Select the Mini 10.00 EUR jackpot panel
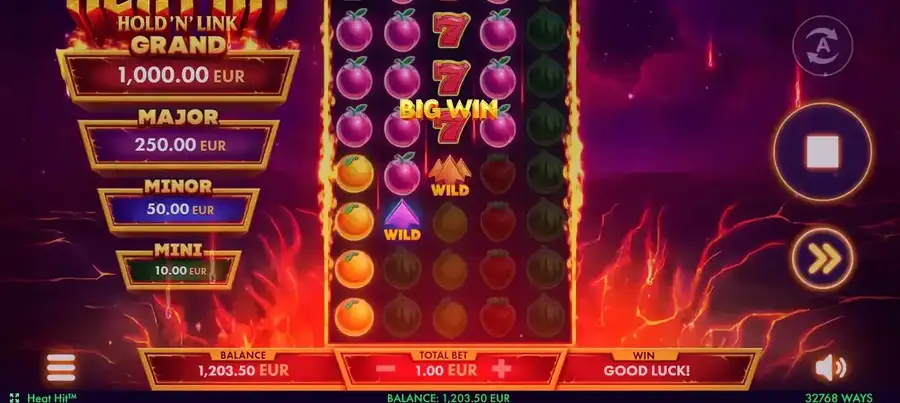This screenshot has height=403, width=900. point(179,270)
